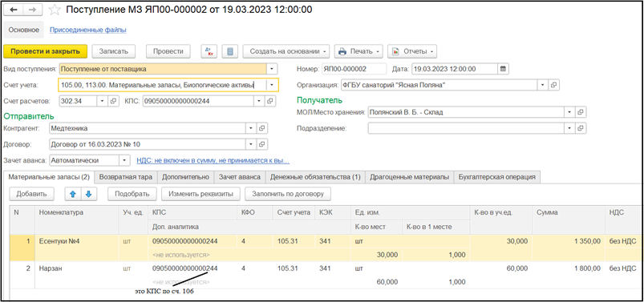The image size is (644, 302).
Task: Expand Счет расчетов 302.34 dropdown
Action: 103,101
